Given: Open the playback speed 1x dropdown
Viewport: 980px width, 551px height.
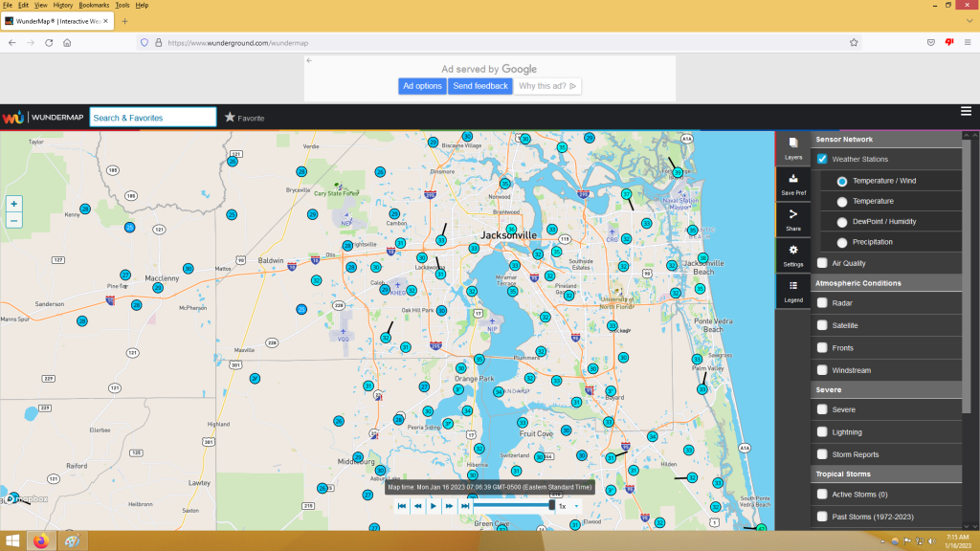Looking at the screenshot, I should pos(568,506).
